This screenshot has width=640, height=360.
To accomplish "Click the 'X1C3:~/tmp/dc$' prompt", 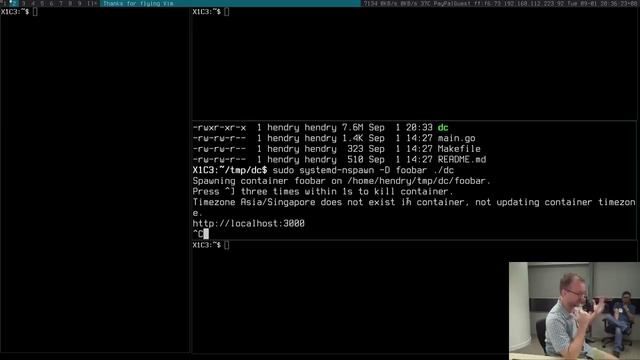I will (230, 170).
